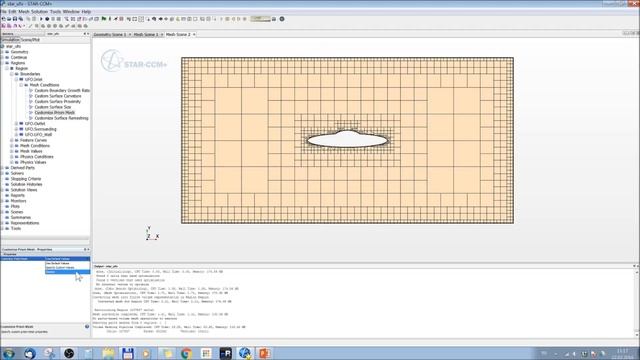This screenshot has height=360, width=640.
Task: Select the Derived Parts node
Action: [x=22, y=168]
